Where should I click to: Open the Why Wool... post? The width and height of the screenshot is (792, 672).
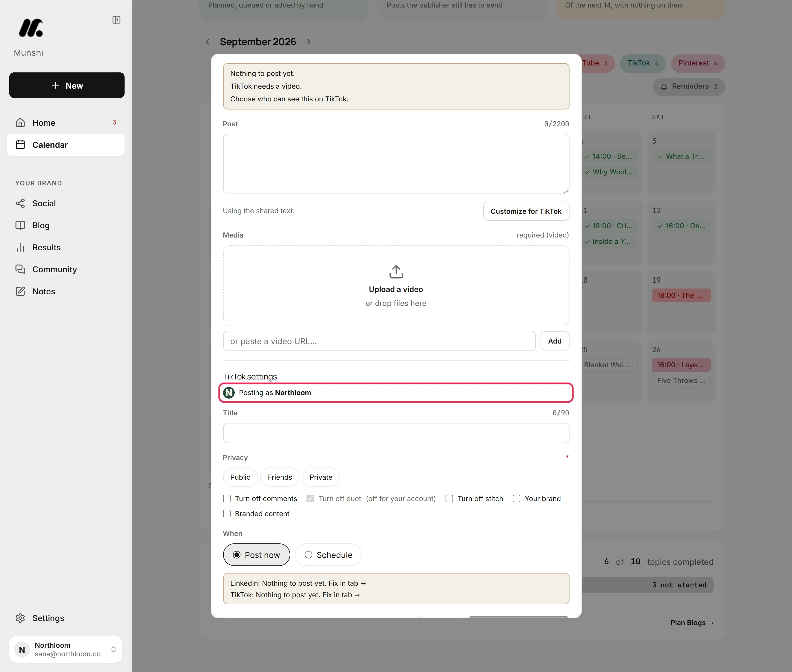(609, 172)
